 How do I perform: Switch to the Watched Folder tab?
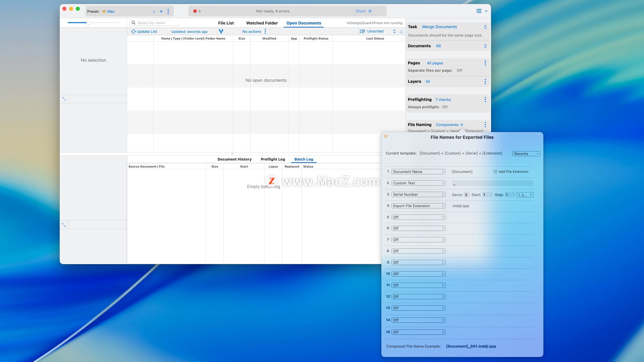tap(262, 23)
